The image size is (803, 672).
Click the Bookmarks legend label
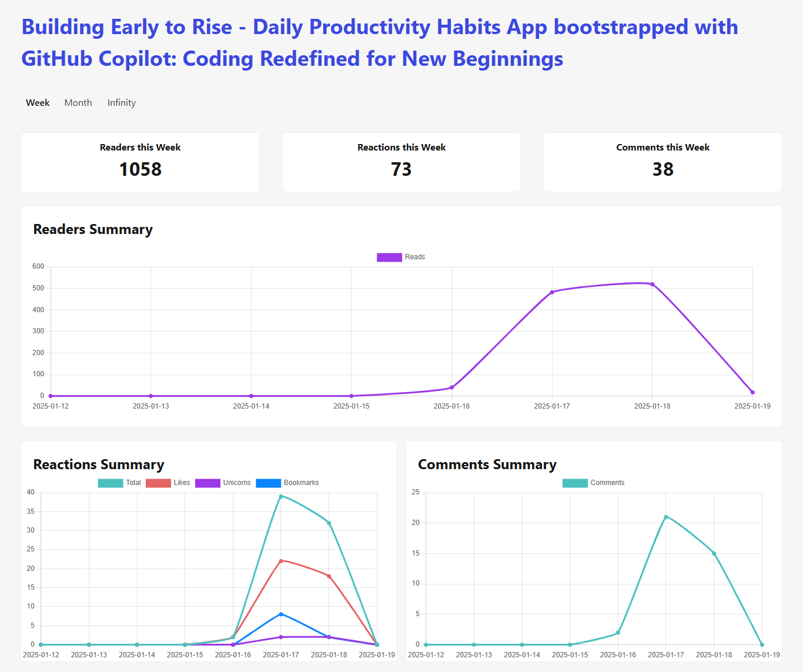click(302, 483)
